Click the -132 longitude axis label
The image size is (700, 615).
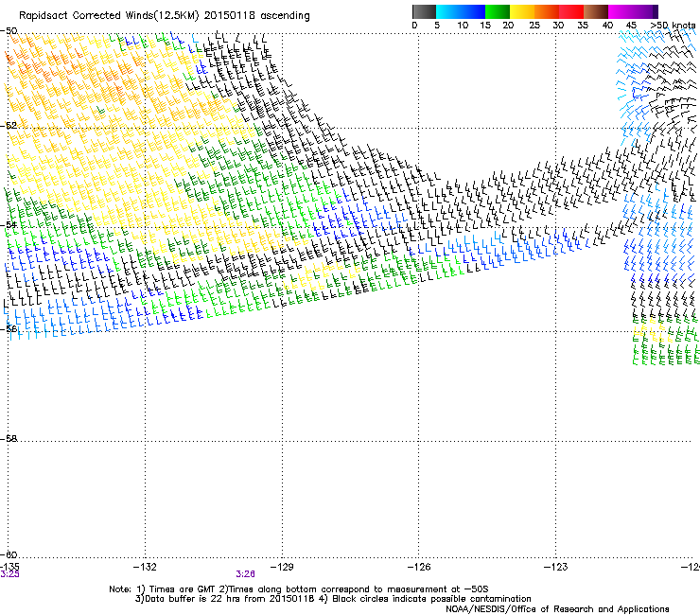[x=145, y=567]
